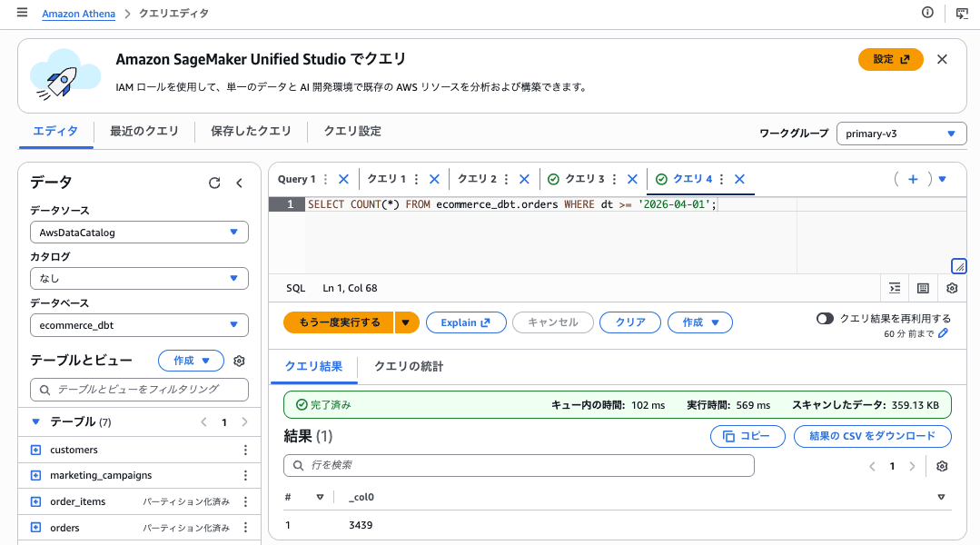
Task: Click the info circle icon in header
Action: (x=927, y=13)
